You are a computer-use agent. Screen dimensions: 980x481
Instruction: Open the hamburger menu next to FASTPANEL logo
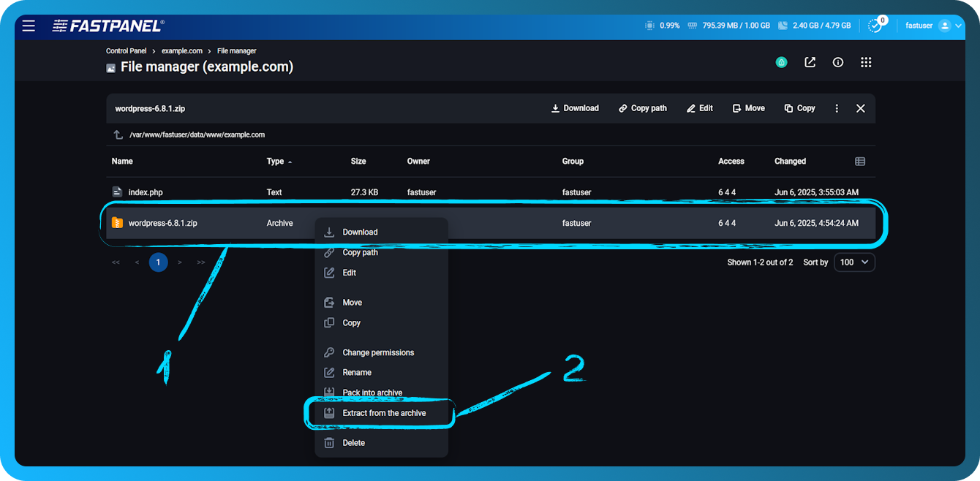pos(29,25)
